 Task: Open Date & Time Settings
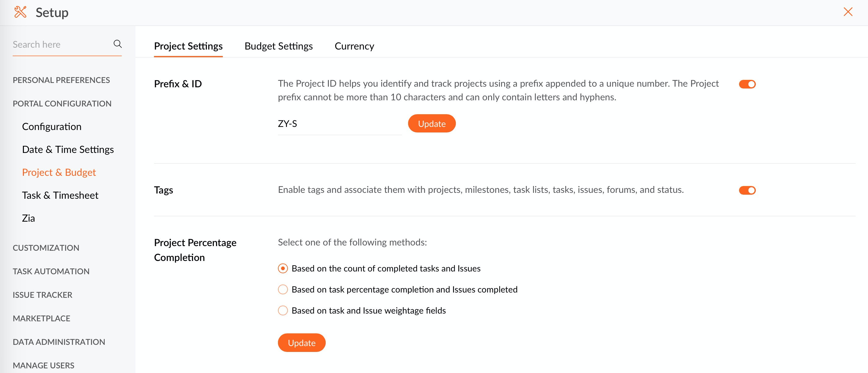[x=68, y=150]
